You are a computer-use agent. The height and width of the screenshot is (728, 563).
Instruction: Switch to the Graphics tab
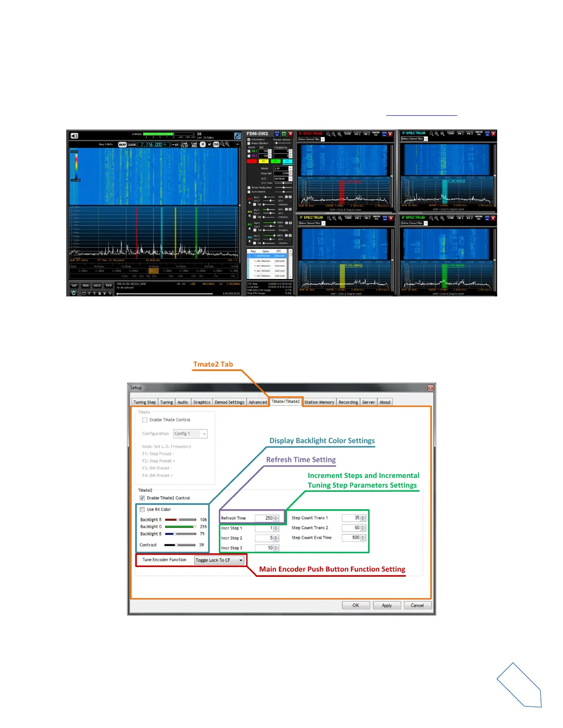(201, 402)
